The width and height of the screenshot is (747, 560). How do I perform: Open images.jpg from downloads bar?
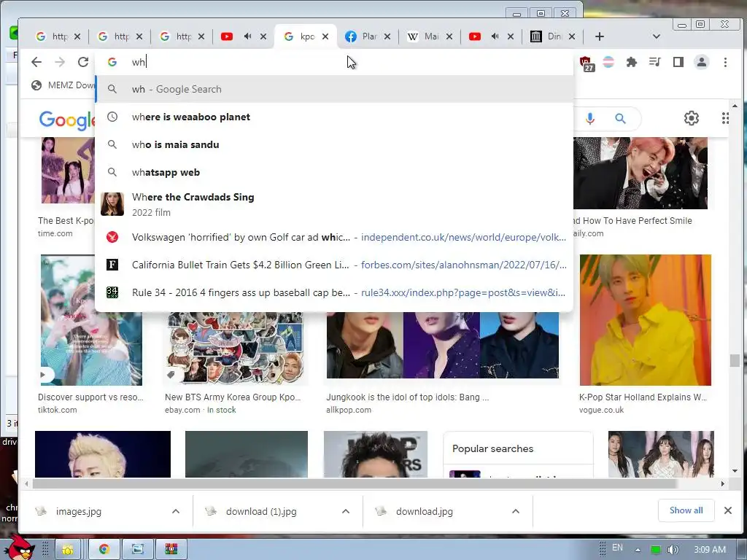click(79, 511)
